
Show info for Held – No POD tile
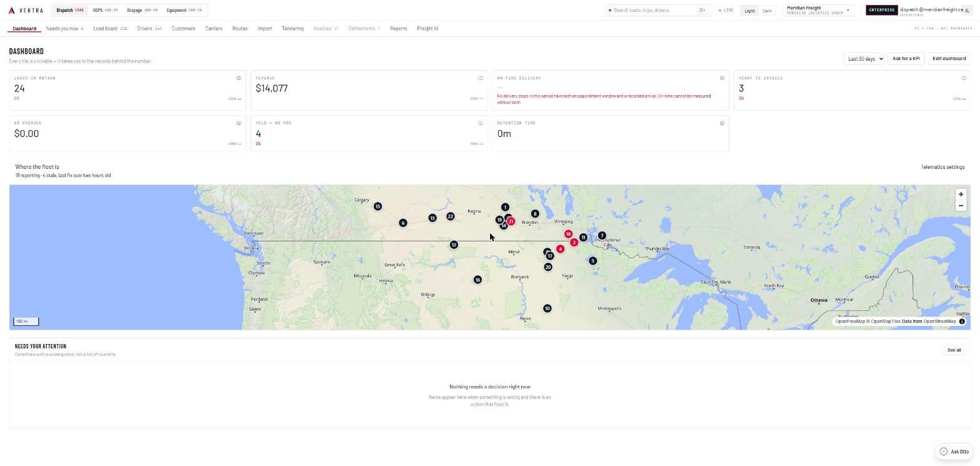480,123
